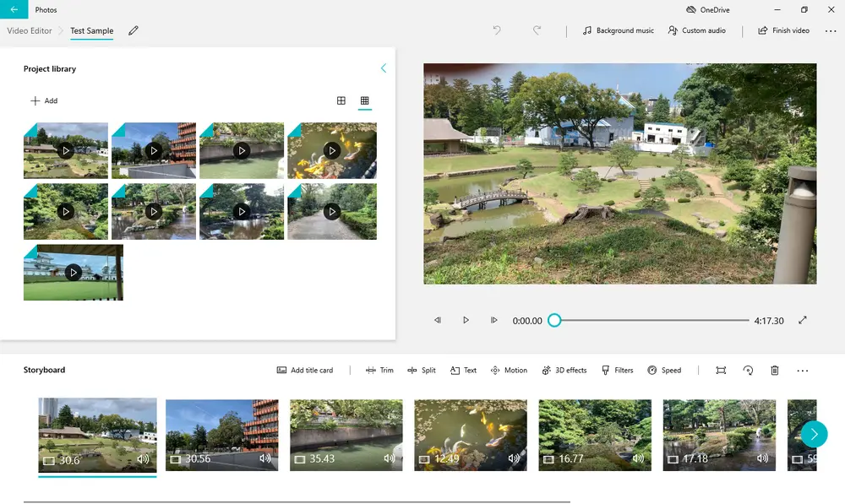
Task: Open more options next to Finish video
Action: click(x=831, y=31)
